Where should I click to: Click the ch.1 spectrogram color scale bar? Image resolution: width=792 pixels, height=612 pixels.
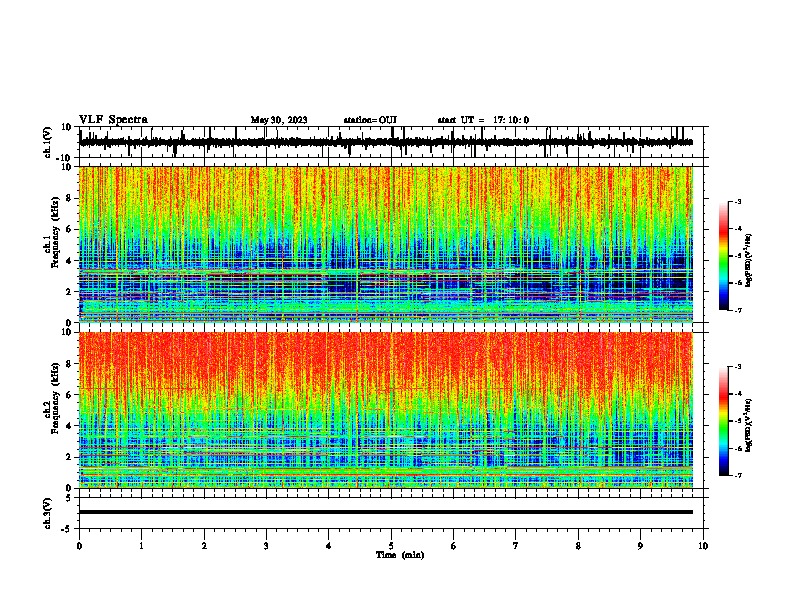pos(724,256)
